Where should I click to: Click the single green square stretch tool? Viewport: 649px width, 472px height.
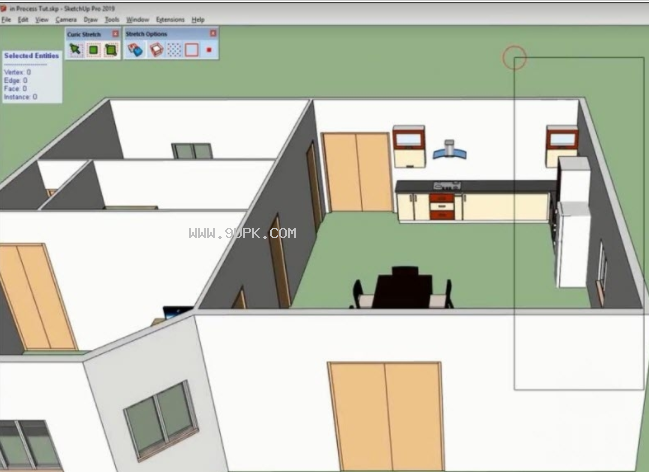[x=94, y=50]
